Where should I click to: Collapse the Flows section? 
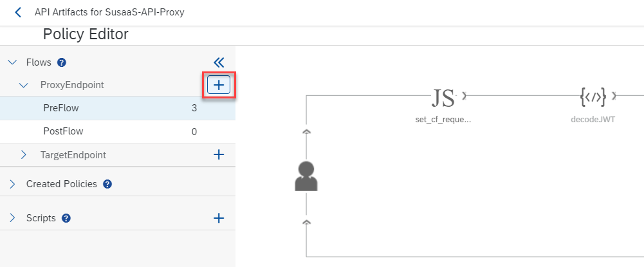pos(13,62)
